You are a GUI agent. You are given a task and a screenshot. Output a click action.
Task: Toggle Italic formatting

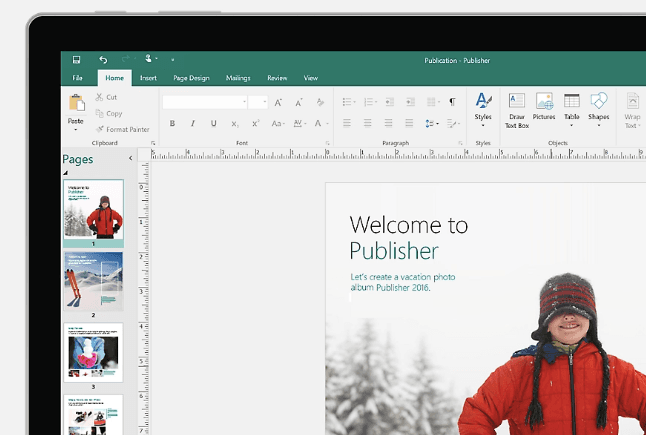point(193,124)
